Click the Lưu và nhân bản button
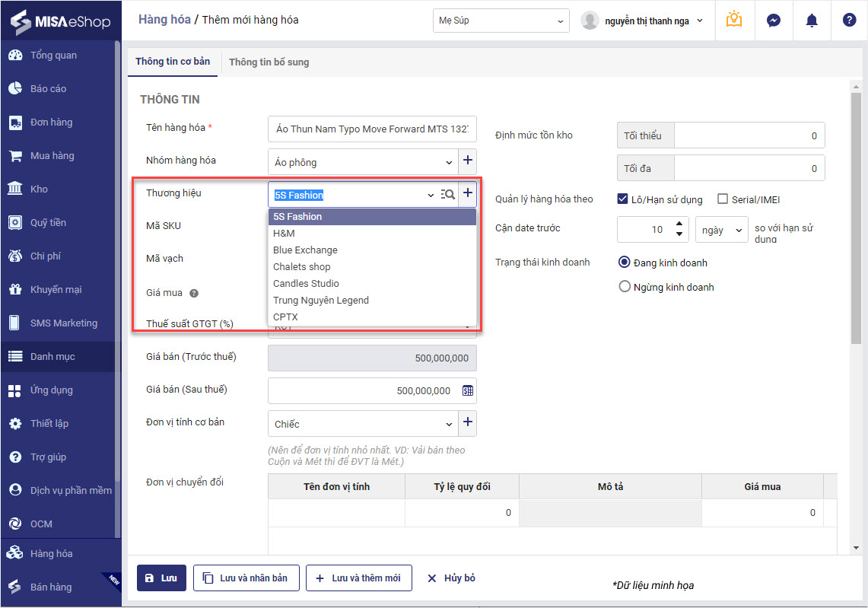The width and height of the screenshot is (868, 608). click(246, 578)
